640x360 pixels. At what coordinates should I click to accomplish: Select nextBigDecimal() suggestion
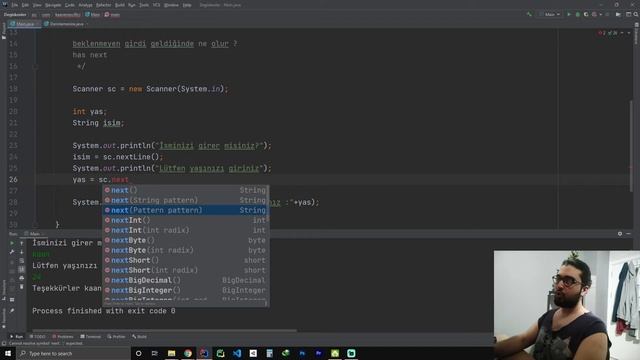[x=185, y=280]
